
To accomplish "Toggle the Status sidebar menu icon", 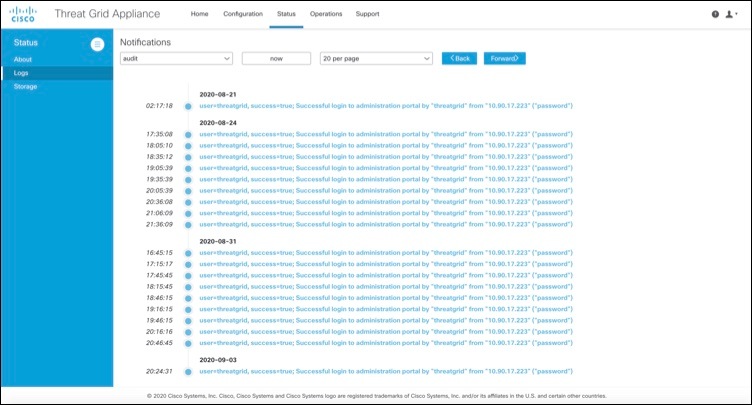I will coord(97,44).
